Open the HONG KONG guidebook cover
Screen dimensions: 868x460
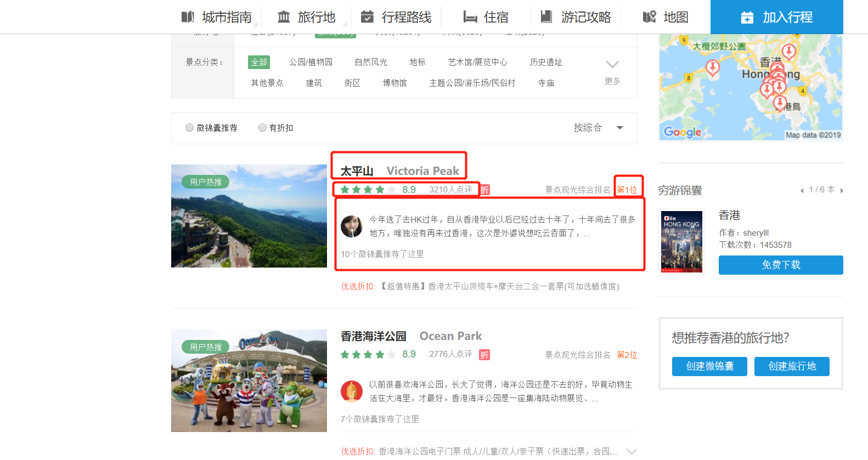tap(681, 242)
